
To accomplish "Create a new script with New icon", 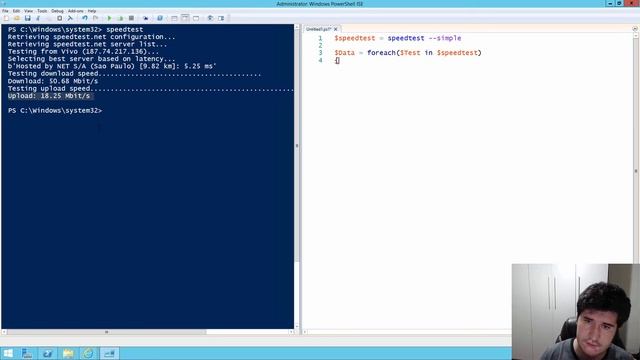I will click(x=6, y=18).
